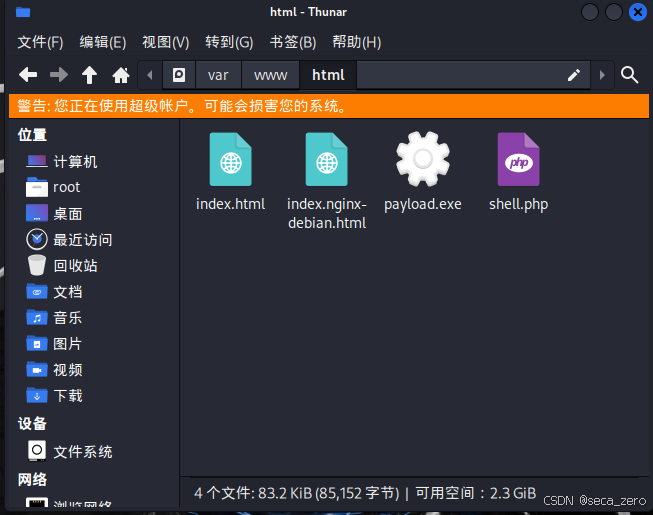Click the 设备 sidebar heading
653x515 pixels.
click(x=32, y=424)
